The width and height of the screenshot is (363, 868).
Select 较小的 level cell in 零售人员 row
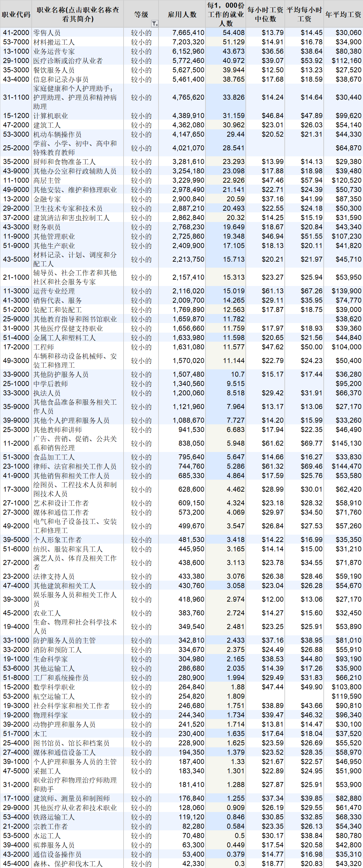point(141,33)
